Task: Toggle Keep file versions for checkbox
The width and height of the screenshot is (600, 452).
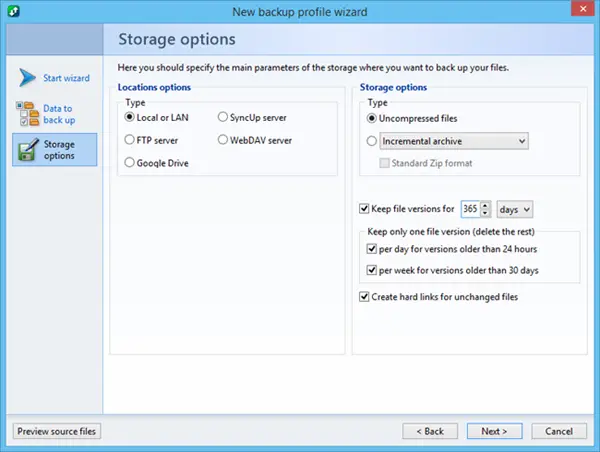Action: coord(363,209)
